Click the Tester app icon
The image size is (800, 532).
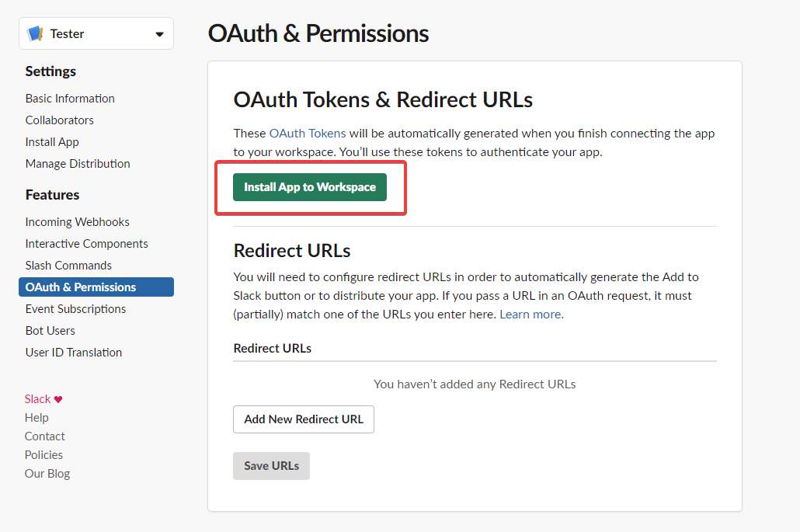(35, 33)
